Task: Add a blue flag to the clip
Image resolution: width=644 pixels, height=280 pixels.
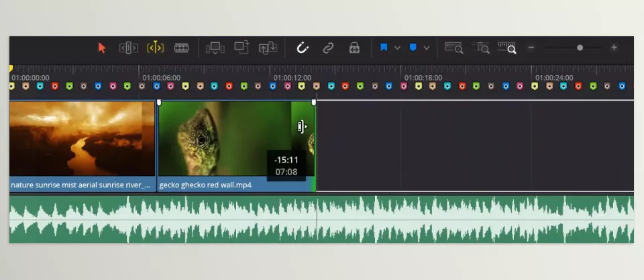Action: [384, 48]
